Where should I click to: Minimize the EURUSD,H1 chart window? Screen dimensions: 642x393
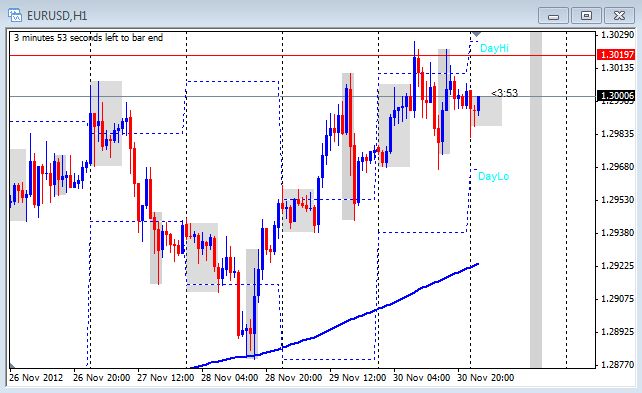click(553, 16)
